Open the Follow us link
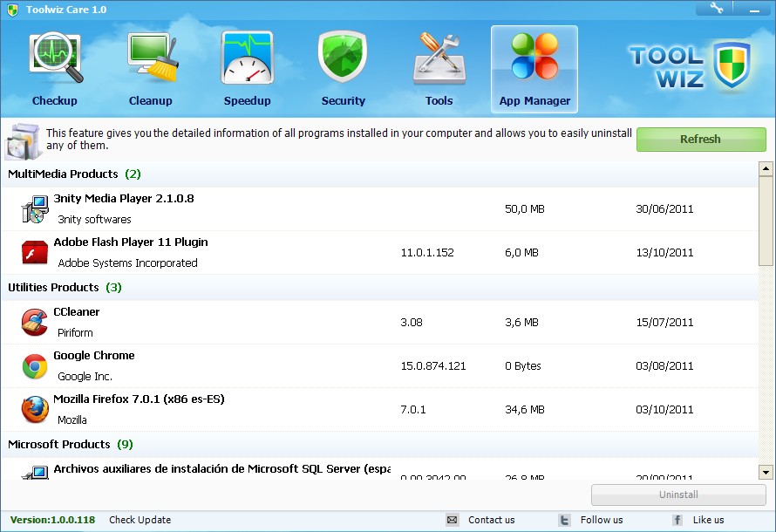776x532 pixels. click(602, 520)
